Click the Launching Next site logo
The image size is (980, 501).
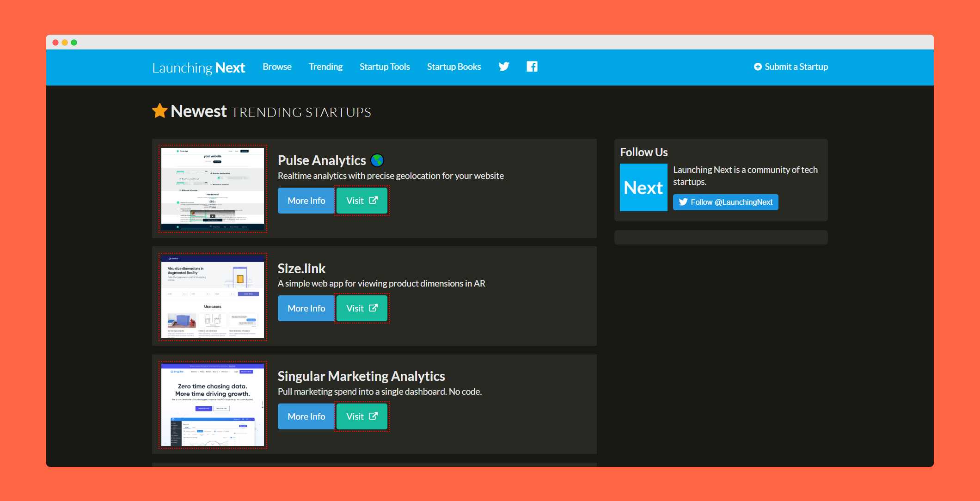pos(199,67)
